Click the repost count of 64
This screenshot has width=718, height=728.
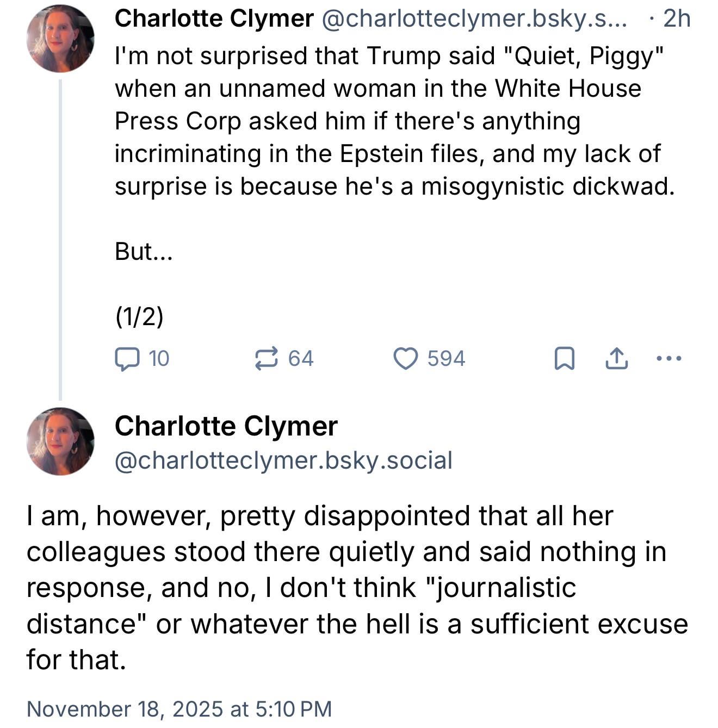(301, 359)
